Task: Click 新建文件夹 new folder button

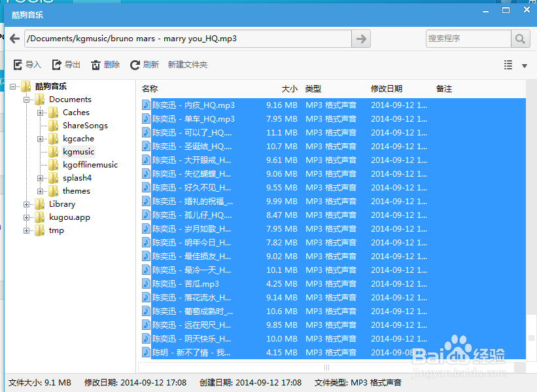Action: (188, 64)
